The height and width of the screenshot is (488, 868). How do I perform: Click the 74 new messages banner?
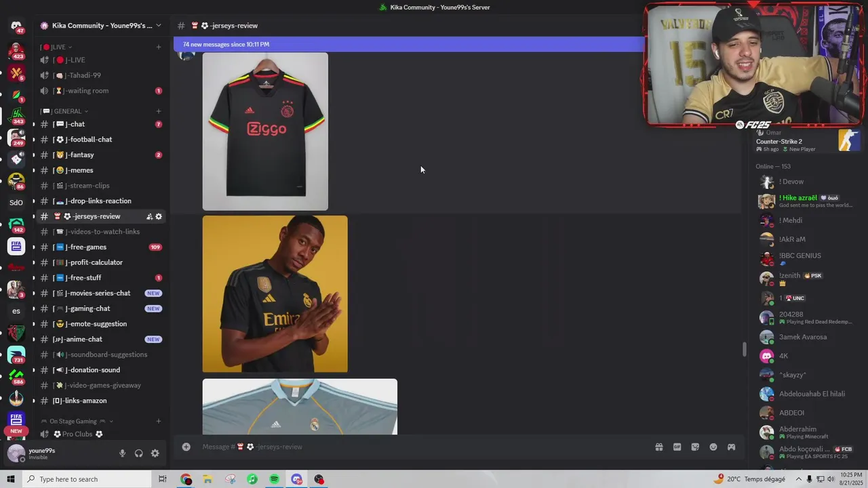(408, 45)
